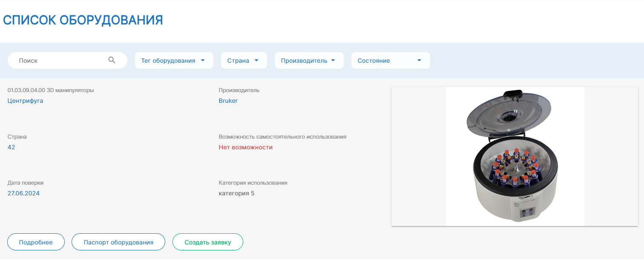The width and height of the screenshot is (644, 267).
Task: Select the country value 42
Action: click(11, 147)
